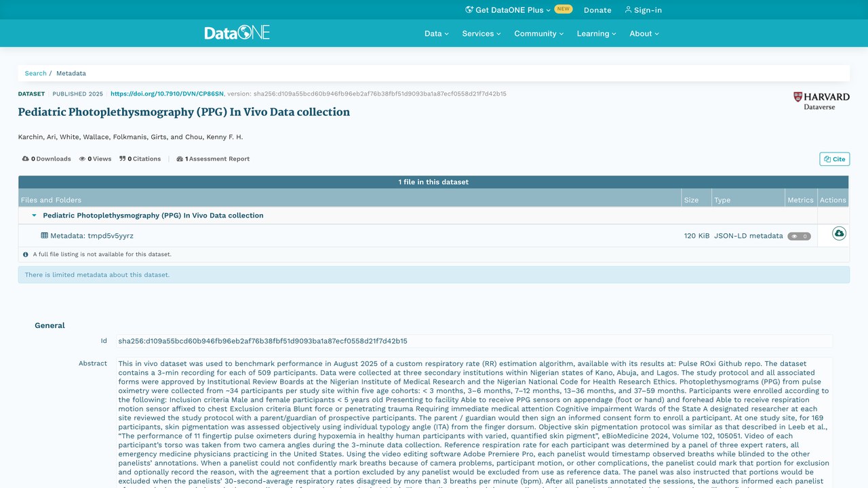This screenshot has height=488, width=868.
Task: Click the view-count metrics badge for the metadata file
Action: click(799, 237)
